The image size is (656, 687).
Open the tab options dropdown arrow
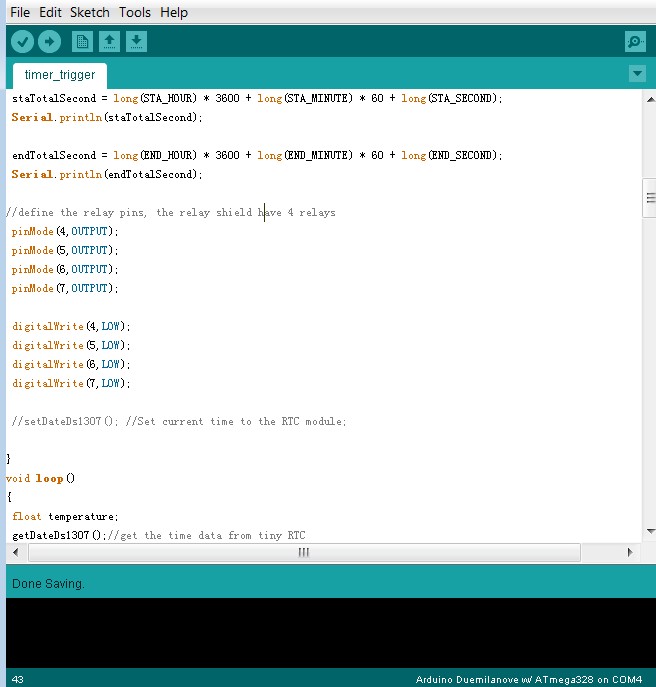coord(637,73)
